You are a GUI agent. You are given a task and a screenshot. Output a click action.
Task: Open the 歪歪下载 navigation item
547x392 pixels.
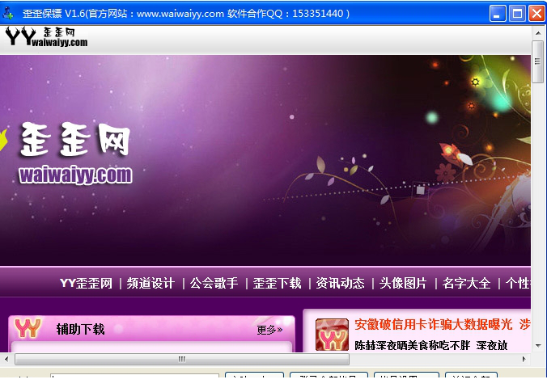click(x=277, y=283)
